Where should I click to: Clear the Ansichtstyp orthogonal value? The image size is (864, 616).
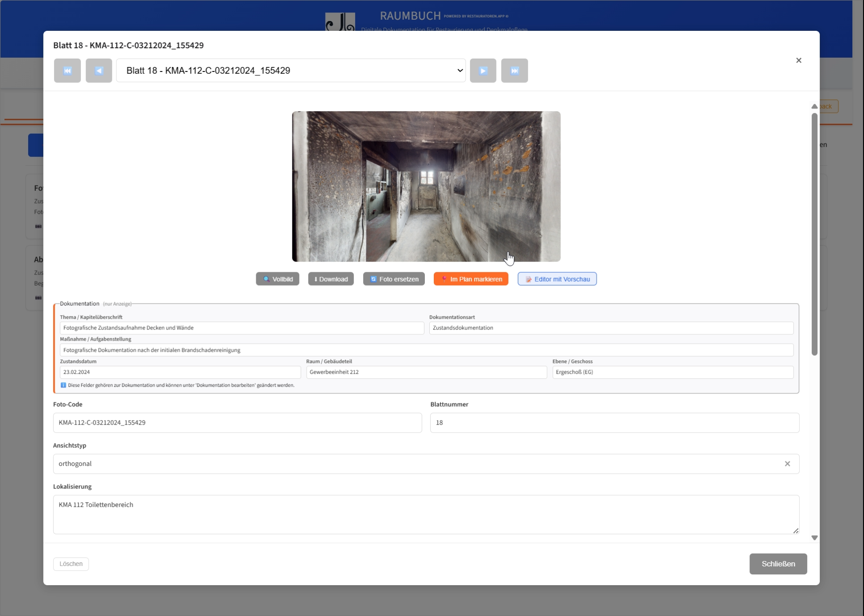(788, 464)
